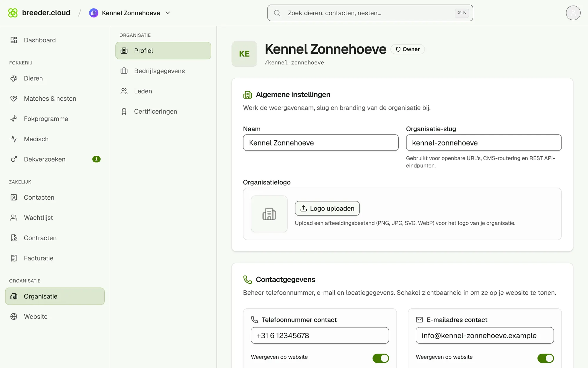Switch to the Bedrijfsgegevens tab
Viewport: 588px width, 368px height.
[x=163, y=71]
